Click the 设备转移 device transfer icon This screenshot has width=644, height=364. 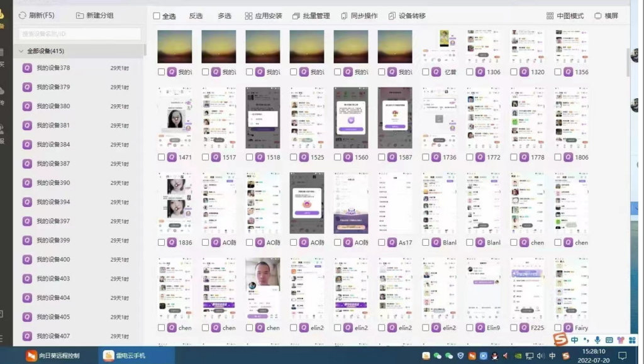point(392,16)
